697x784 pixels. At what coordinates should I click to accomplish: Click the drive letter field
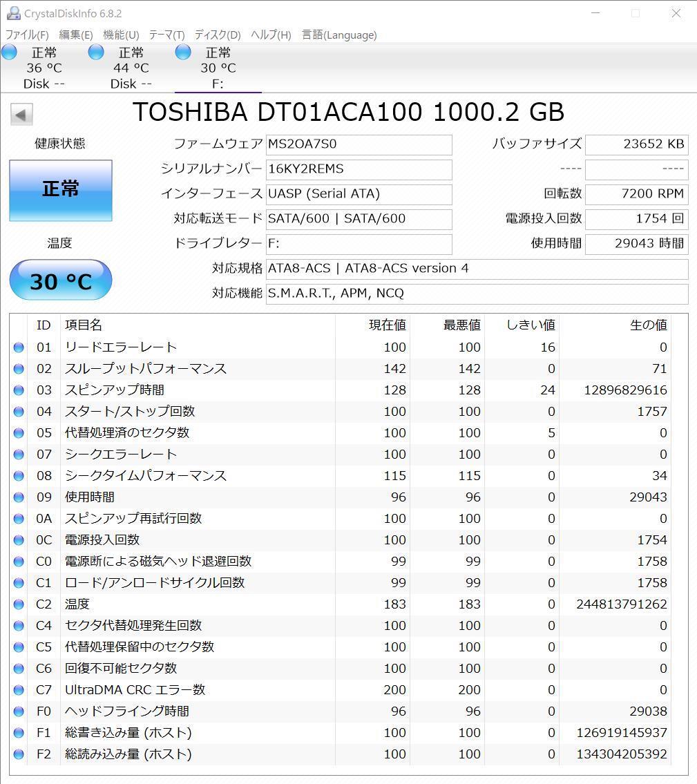tap(359, 244)
